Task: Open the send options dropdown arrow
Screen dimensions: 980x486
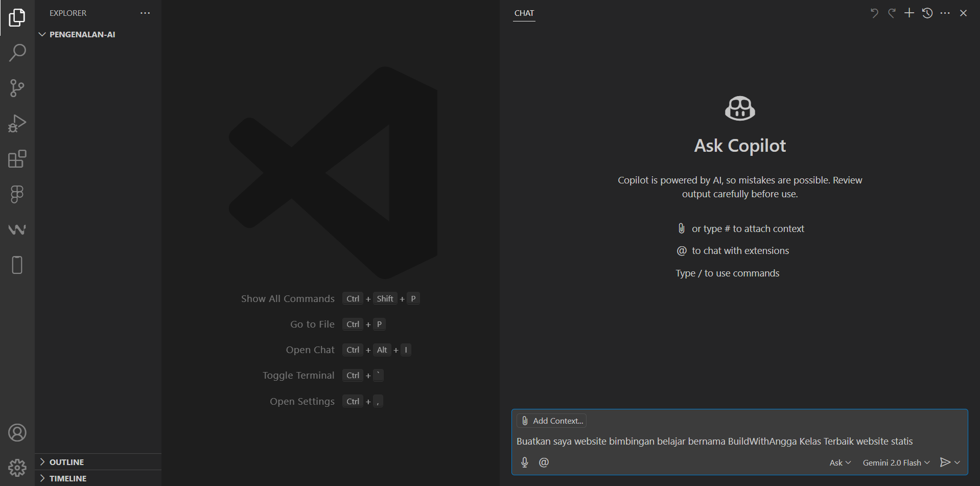Action: (x=958, y=462)
